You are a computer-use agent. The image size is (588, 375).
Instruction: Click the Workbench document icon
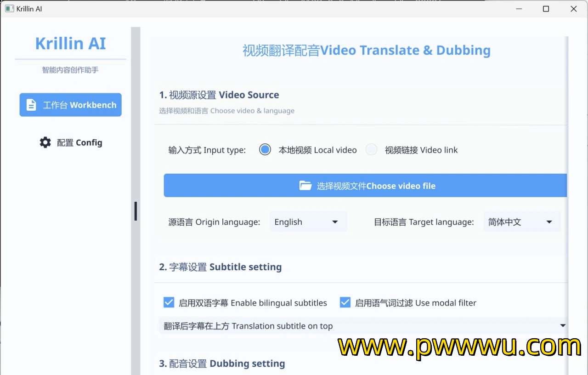(31, 105)
